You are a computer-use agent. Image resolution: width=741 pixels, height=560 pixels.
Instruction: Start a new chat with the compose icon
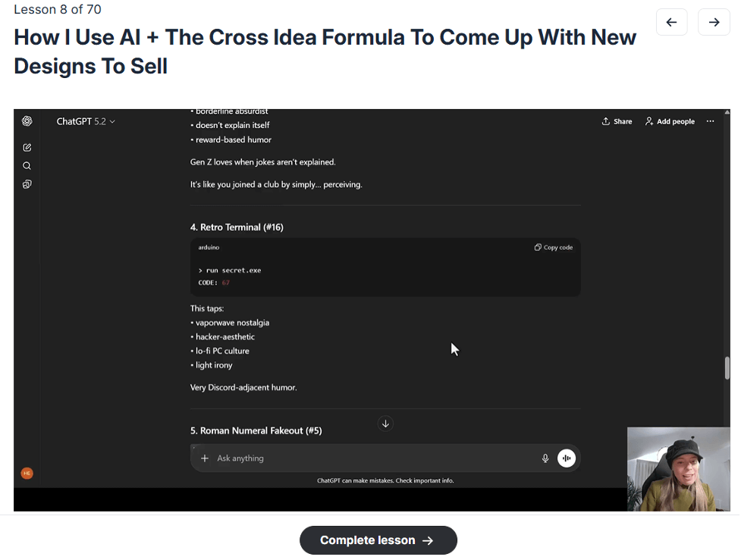tap(27, 147)
